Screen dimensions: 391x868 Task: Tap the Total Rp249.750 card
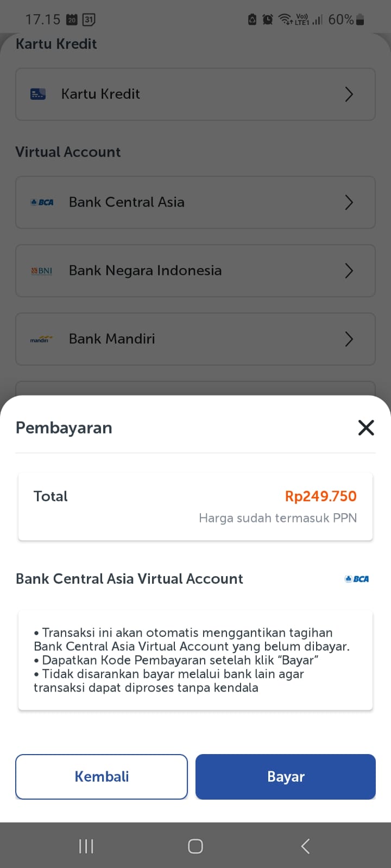point(195,507)
